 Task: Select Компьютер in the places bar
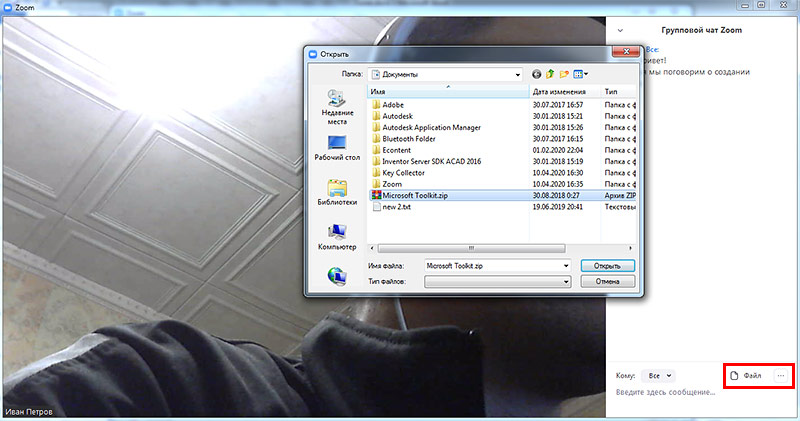pyautogui.click(x=337, y=236)
